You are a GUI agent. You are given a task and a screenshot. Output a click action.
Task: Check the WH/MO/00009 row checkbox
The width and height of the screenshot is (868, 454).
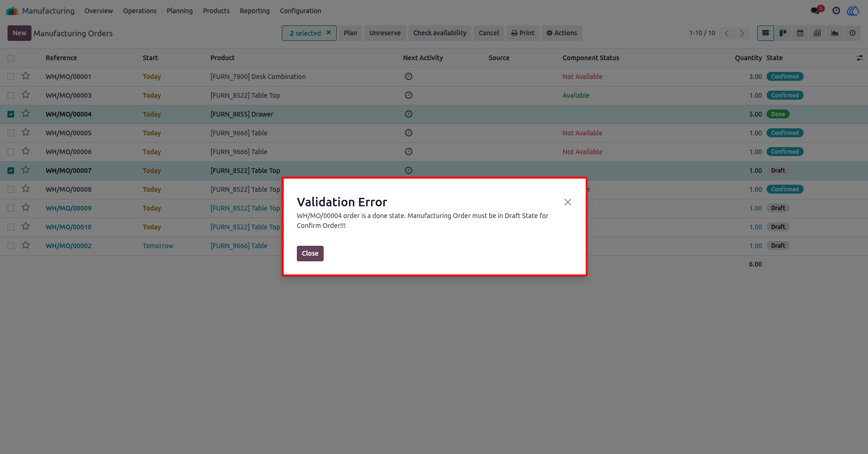click(x=11, y=208)
